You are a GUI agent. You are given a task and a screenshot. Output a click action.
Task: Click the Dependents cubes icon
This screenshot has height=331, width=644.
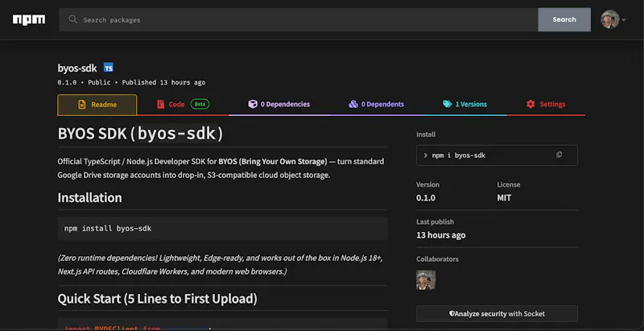pyautogui.click(x=353, y=104)
